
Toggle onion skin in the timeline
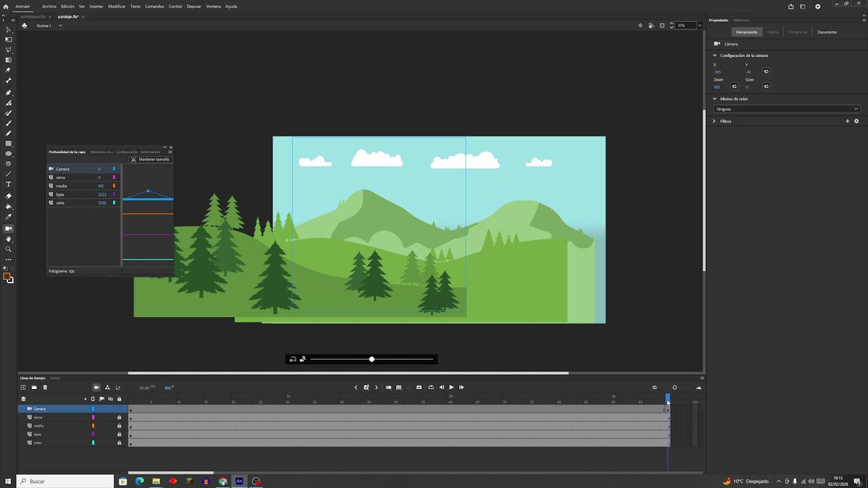(389, 387)
